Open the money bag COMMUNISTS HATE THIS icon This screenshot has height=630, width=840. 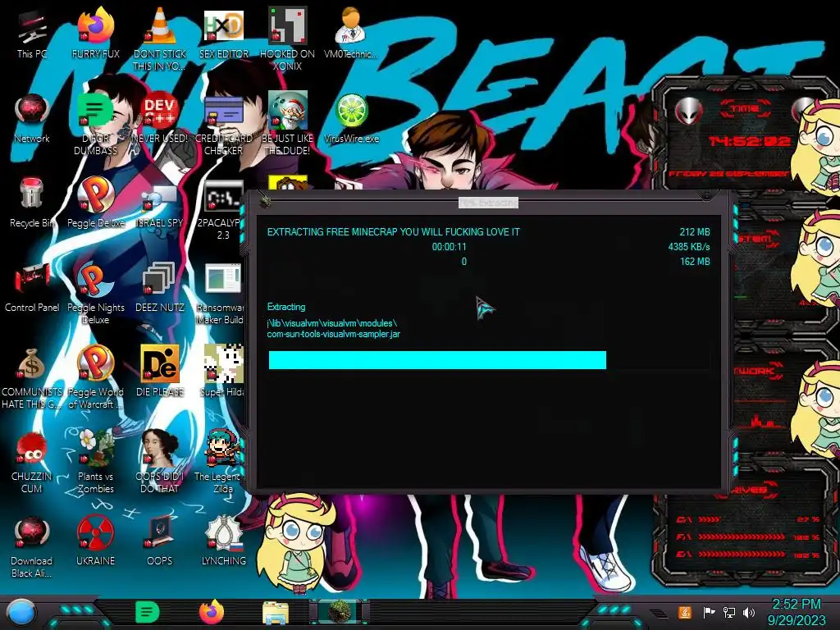[x=31, y=365]
